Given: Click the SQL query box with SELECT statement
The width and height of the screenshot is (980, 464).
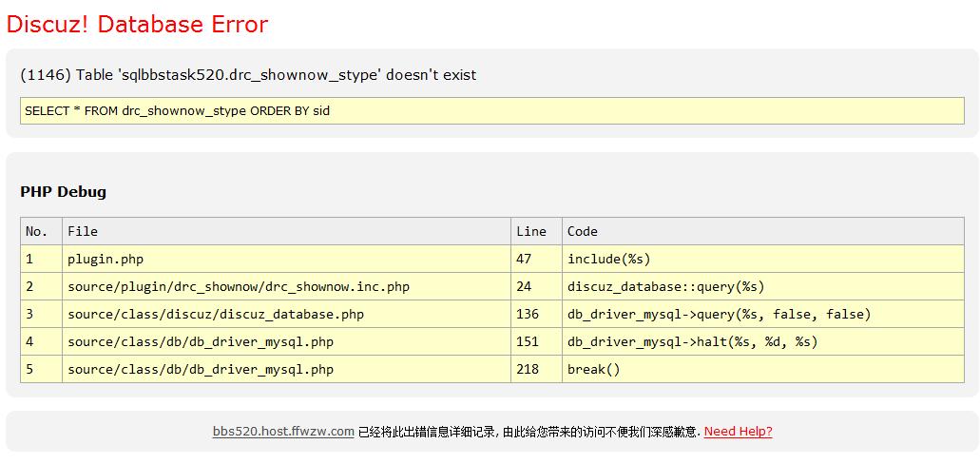Looking at the screenshot, I should pyautogui.click(x=491, y=110).
